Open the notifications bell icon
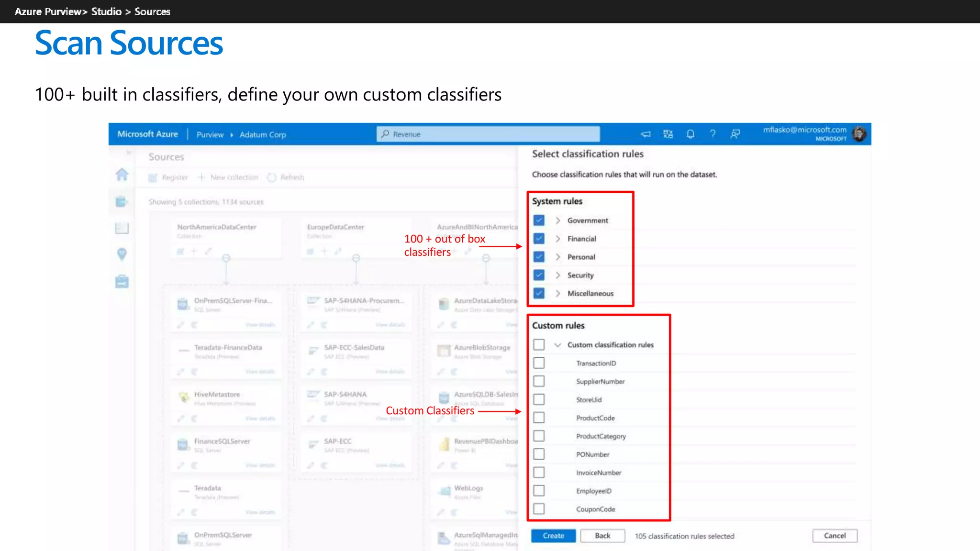Viewport: 980px width, 551px height. [690, 134]
